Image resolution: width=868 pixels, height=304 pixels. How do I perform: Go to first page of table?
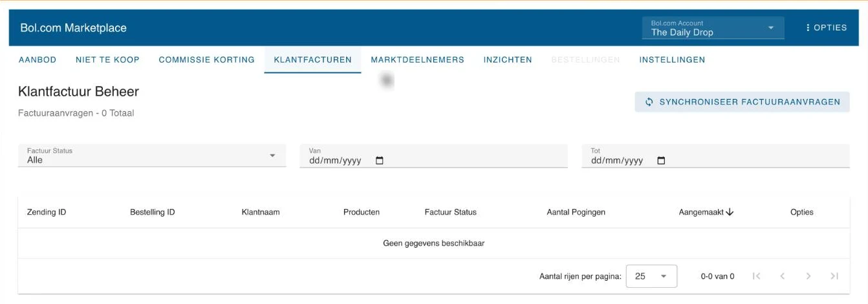click(756, 276)
